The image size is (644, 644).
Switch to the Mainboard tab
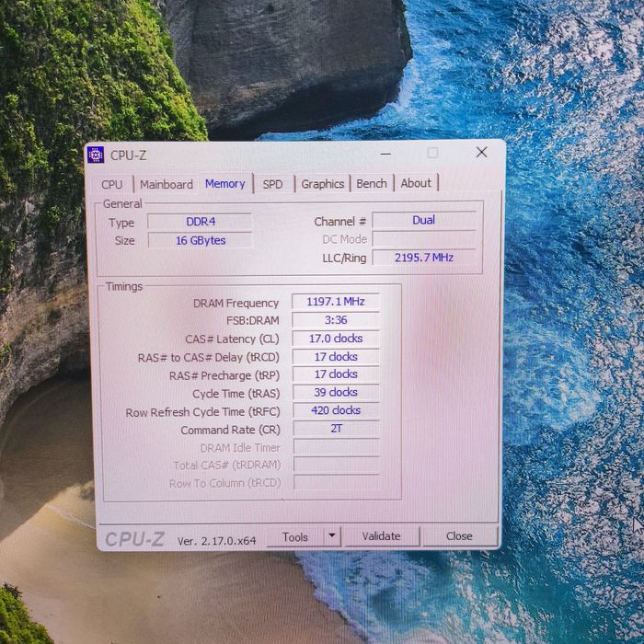167,184
